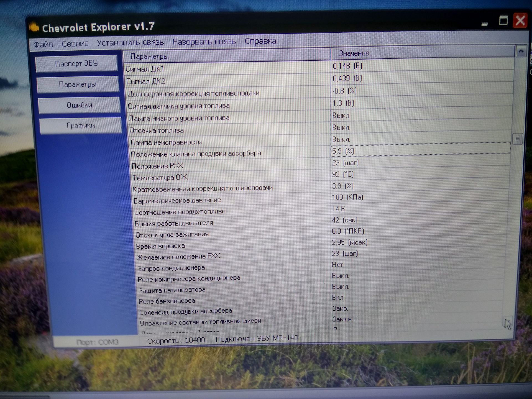Open the Справка menu
The height and width of the screenshot is (399, 532).
[x=260, y=41]
